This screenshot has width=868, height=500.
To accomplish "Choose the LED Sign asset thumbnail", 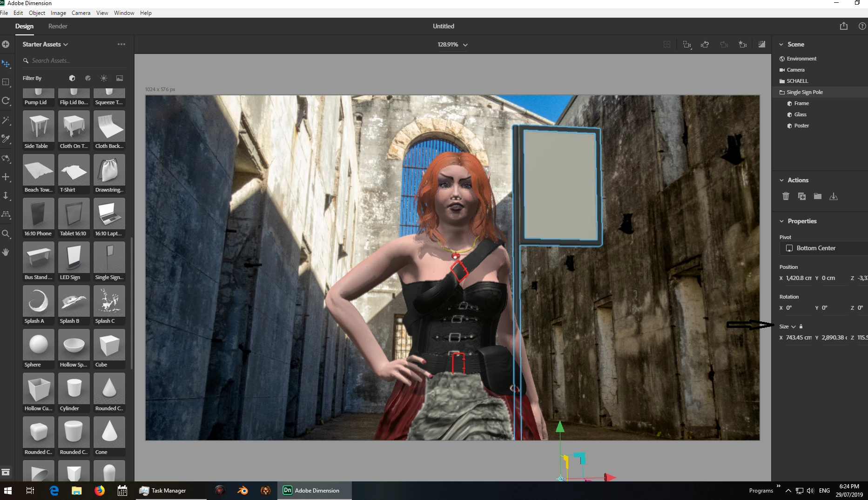I will (74, 261).
